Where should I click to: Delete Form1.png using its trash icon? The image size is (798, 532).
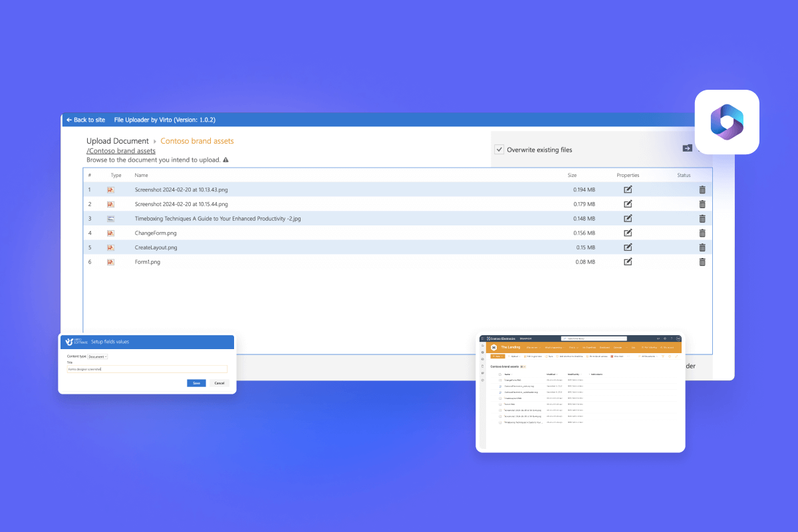[702, 261]
